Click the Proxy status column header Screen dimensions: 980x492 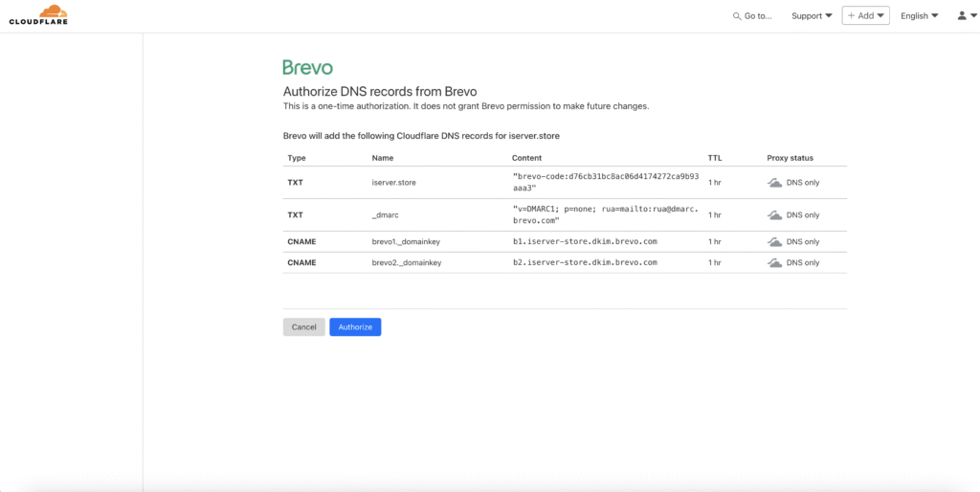(790, 158)
